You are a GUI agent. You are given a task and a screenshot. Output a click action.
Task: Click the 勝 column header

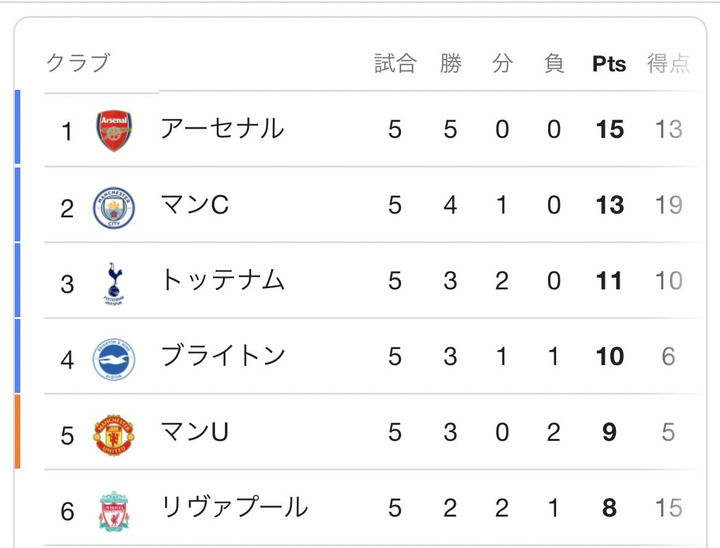(x=450, y=64)
